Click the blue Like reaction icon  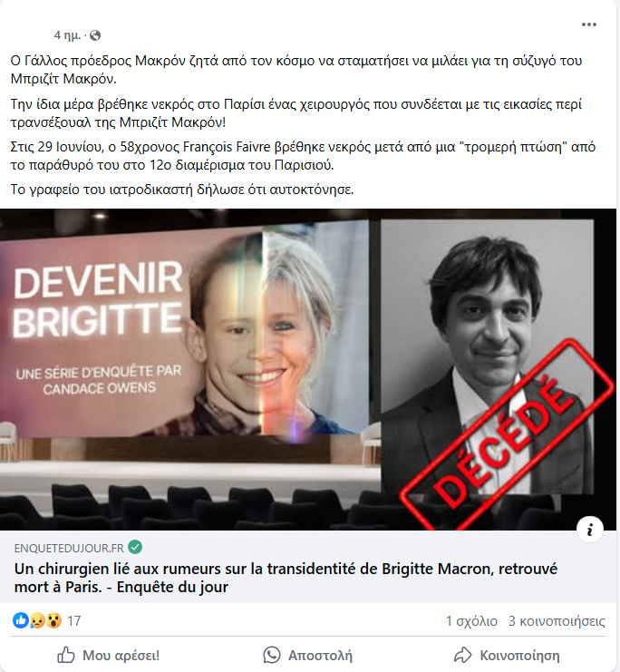(x=20, y=620)
